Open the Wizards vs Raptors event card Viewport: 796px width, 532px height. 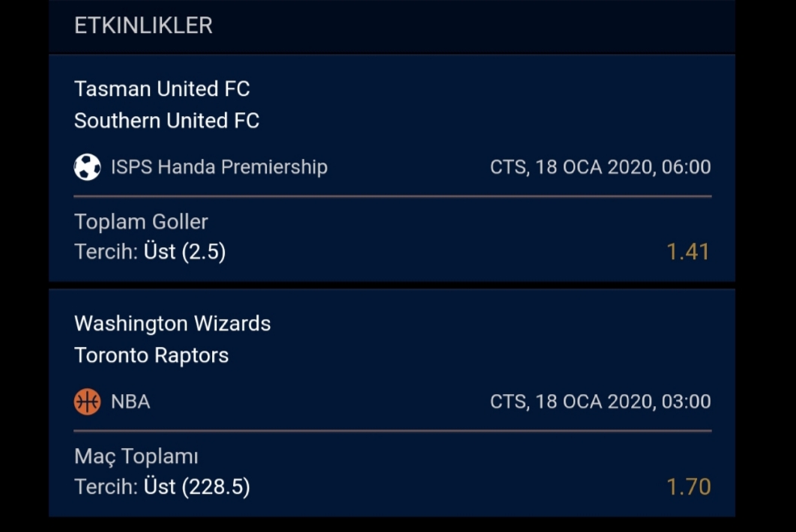coord(392,403)
